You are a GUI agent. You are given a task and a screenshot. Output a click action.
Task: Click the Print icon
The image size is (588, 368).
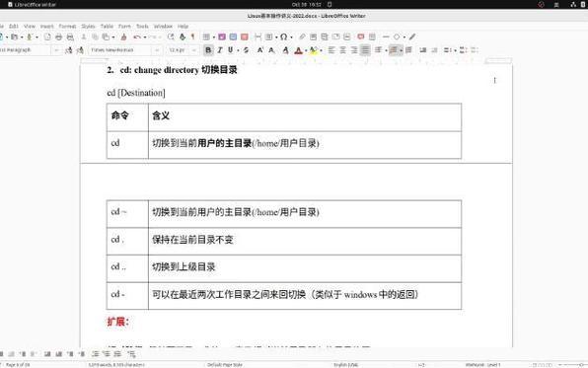[58, 37]
